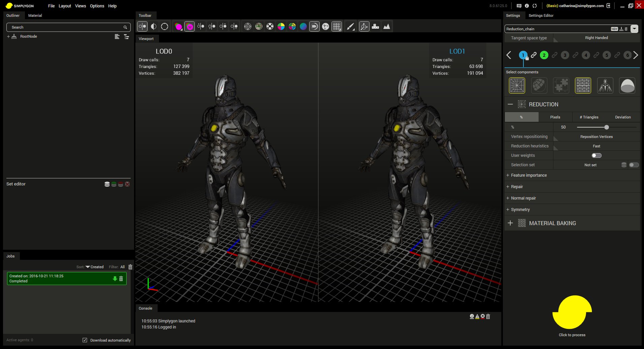The width and height of the screenshot is (644, 349).
Task: Select the Remeshing component icon
Action: (x=539, y=85)
